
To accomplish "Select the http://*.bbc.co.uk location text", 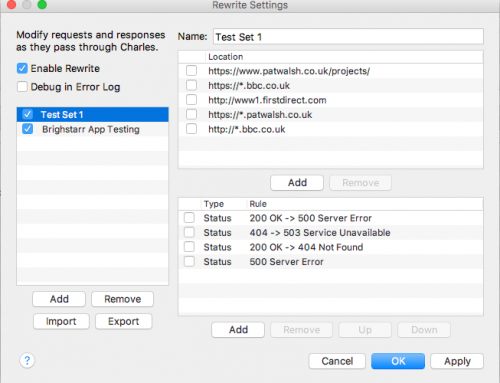I will (247, 129).
